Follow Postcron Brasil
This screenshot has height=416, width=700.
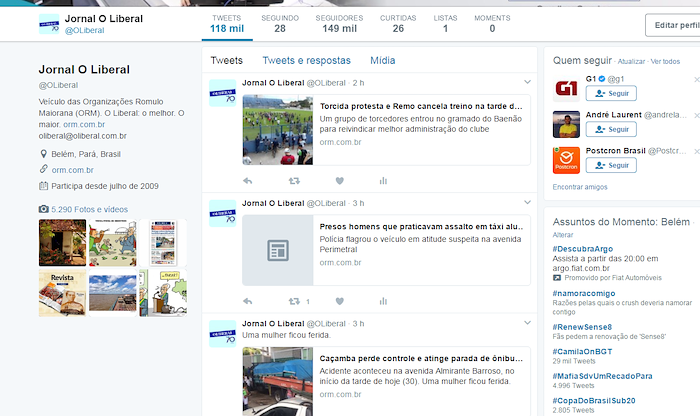click(611, 165)
